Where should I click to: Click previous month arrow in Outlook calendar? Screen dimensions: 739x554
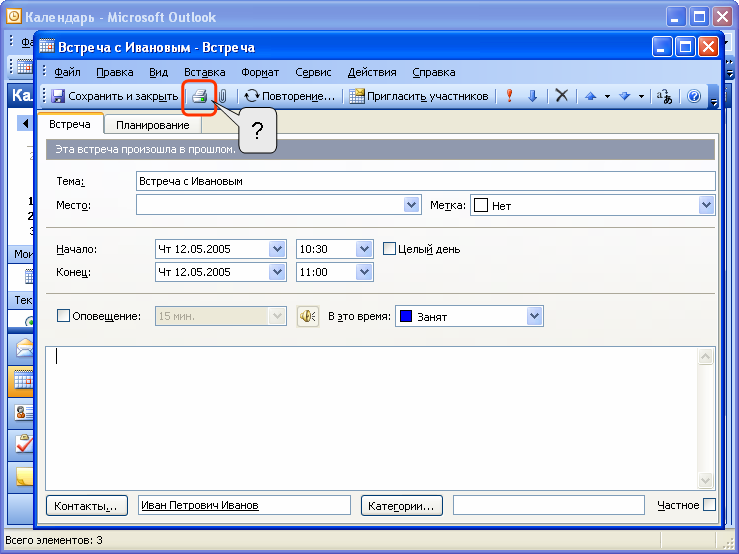point(25,124)
